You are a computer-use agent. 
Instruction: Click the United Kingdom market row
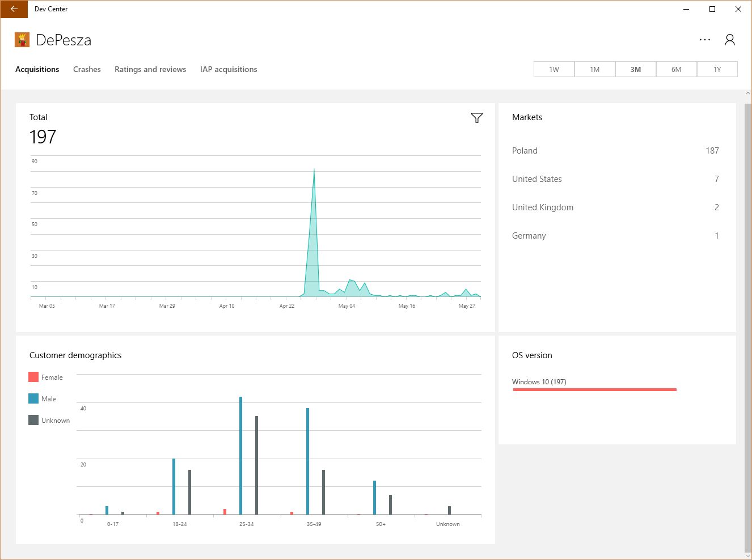(x=615, y=207)
